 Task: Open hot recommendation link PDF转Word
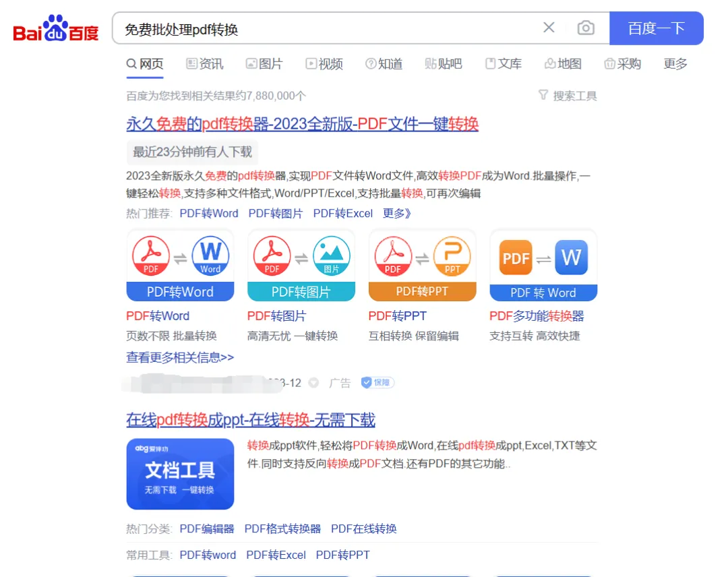[x=209, y=214]
